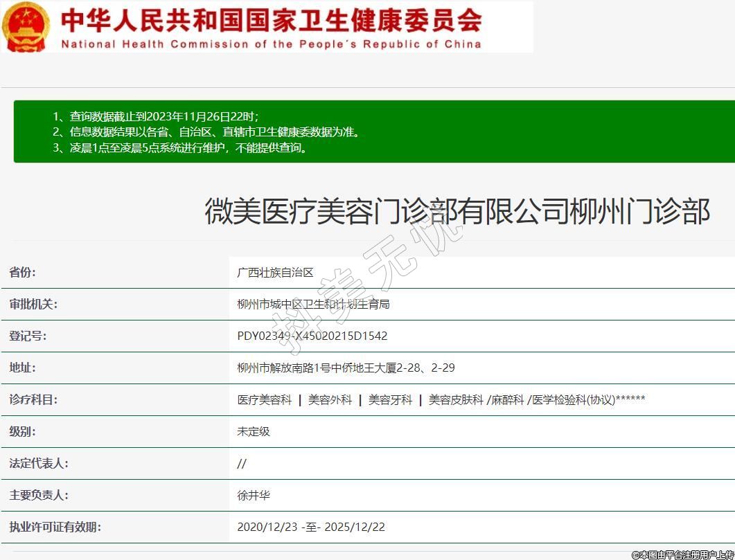
Task: Click the 医疗美容科 department entry
Action: pos(264,399)
